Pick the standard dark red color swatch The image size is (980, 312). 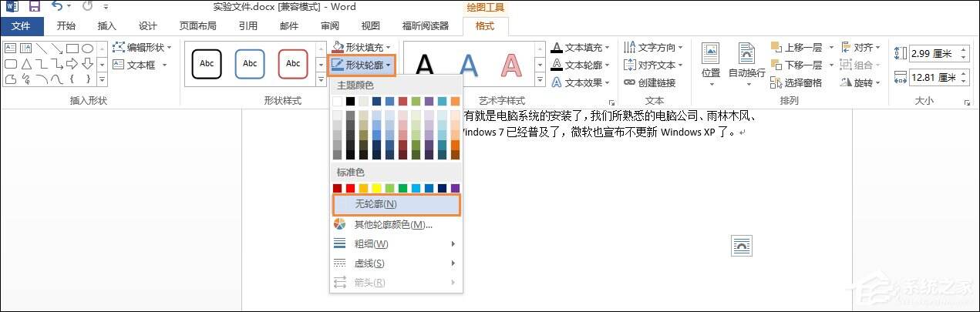pos(338,188)
